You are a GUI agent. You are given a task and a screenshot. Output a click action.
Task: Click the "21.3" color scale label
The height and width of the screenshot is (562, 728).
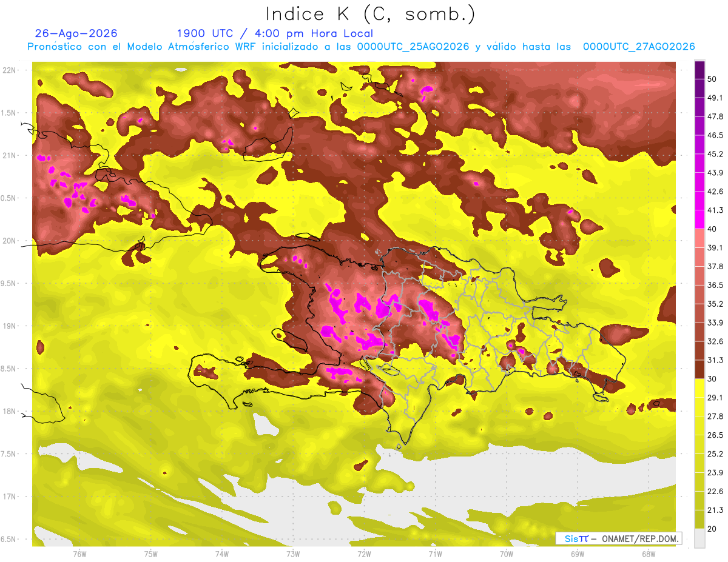(x=715, y=510)
